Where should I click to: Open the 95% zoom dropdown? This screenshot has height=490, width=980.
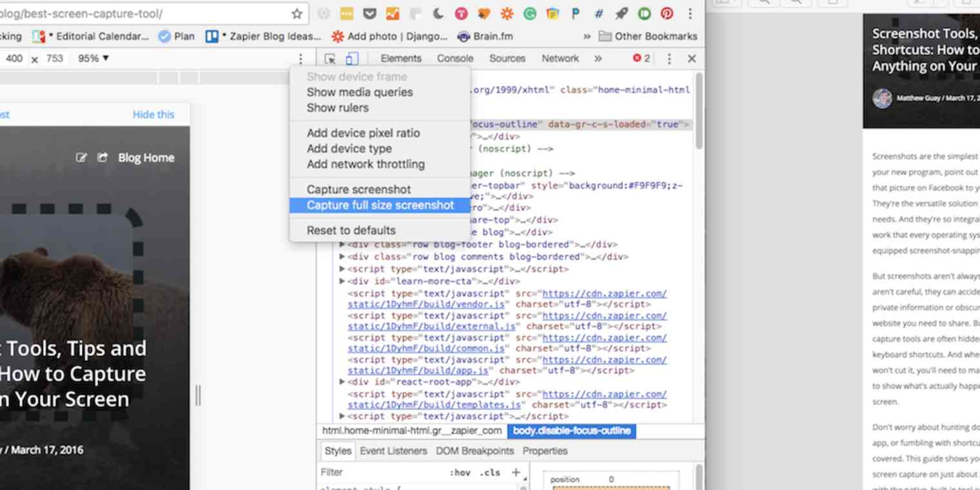tap(93, 58)
